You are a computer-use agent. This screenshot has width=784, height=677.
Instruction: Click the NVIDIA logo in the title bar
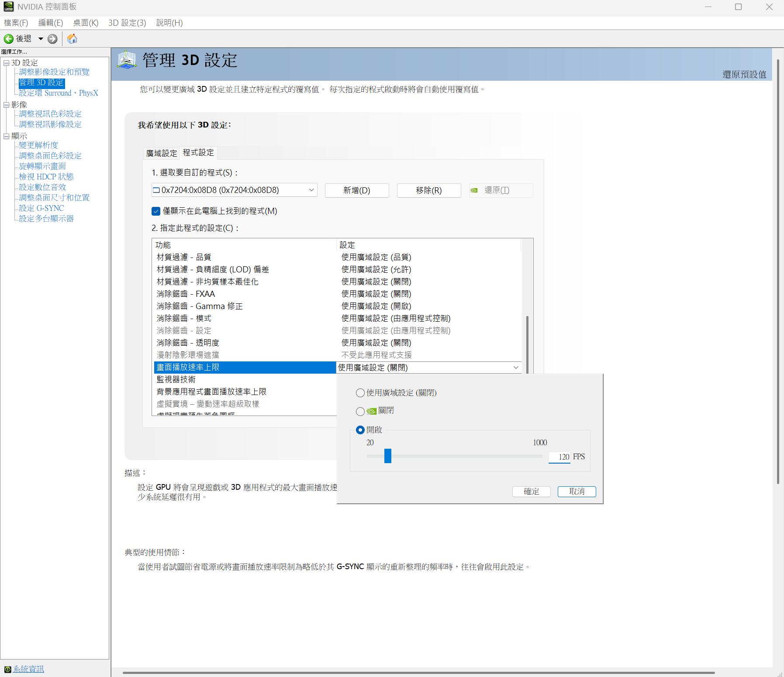point(8,7)
